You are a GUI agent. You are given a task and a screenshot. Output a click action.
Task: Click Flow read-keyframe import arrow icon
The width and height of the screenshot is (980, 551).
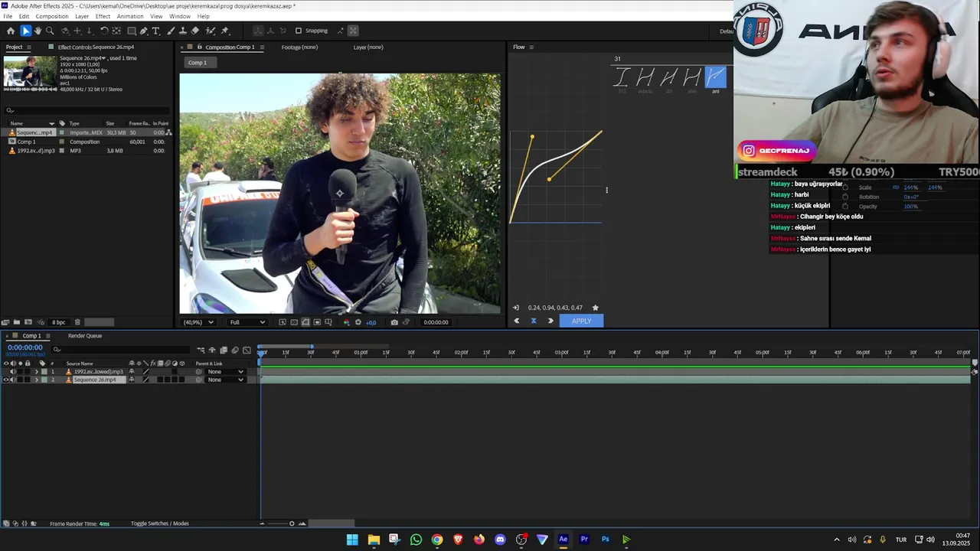(x=516, y=308)
